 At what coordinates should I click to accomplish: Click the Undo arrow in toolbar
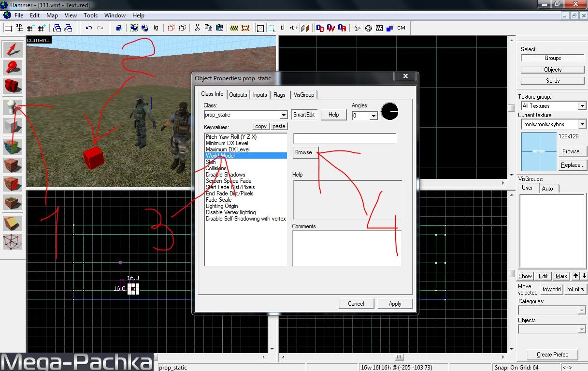point(89,28)
